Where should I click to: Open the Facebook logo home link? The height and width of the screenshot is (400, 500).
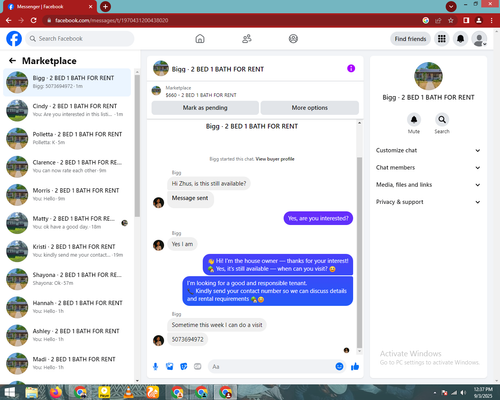click(14, 39)
